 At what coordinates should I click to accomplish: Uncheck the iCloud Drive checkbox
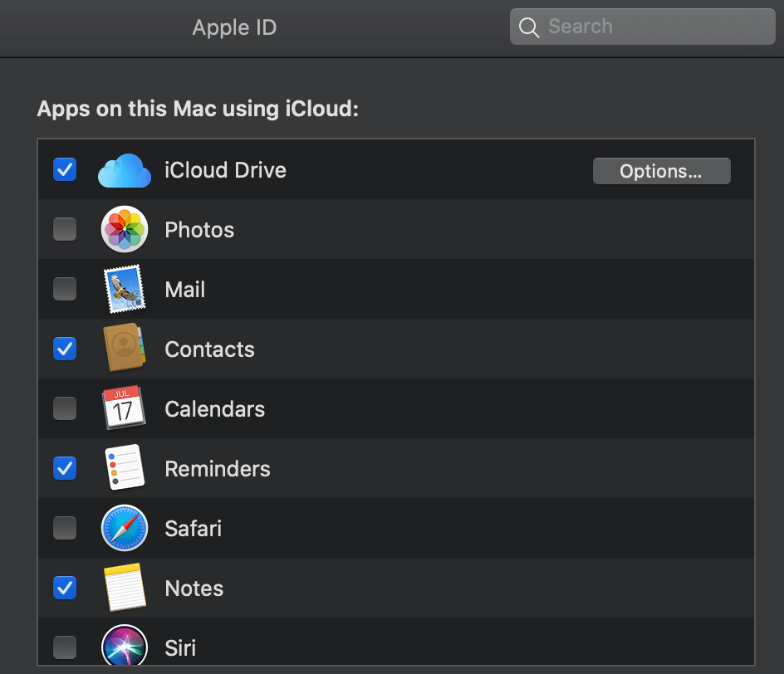click(65, 169)
